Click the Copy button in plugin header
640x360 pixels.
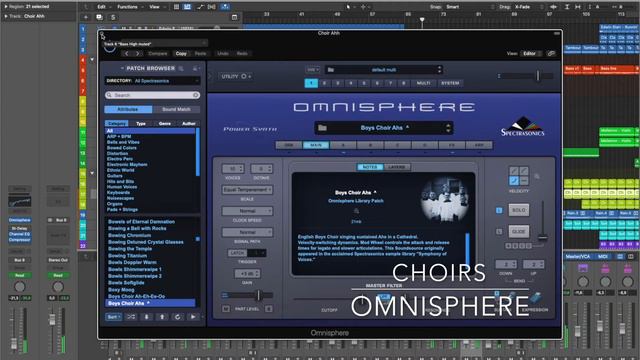pyautogui.click(x=181, y=53)
